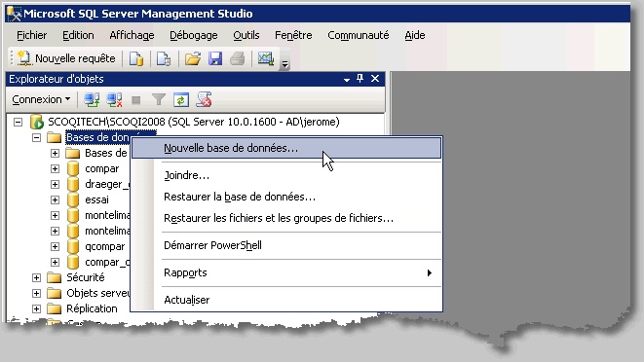
Task: Expand the essai database node
Action: point(55,199)
